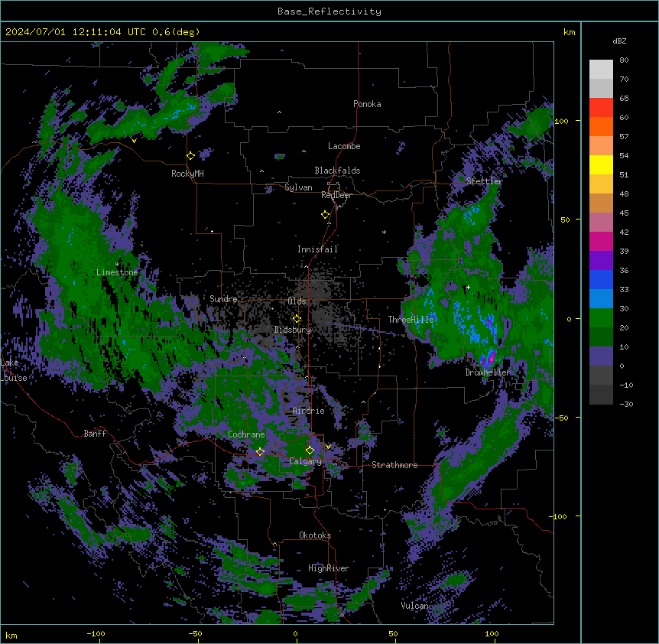Click the yellow V marker northeast of Calgary
Screen dimensions: 659x644
click(328, 447)
